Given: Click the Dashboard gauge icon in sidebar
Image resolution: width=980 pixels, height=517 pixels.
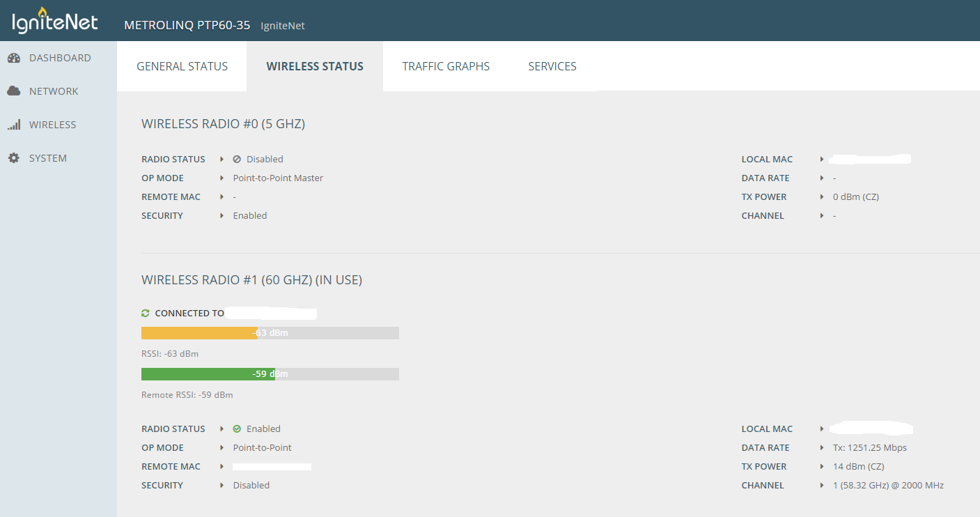Looking at the screenshot, I should pyautogui.click(x=14, y=58).
